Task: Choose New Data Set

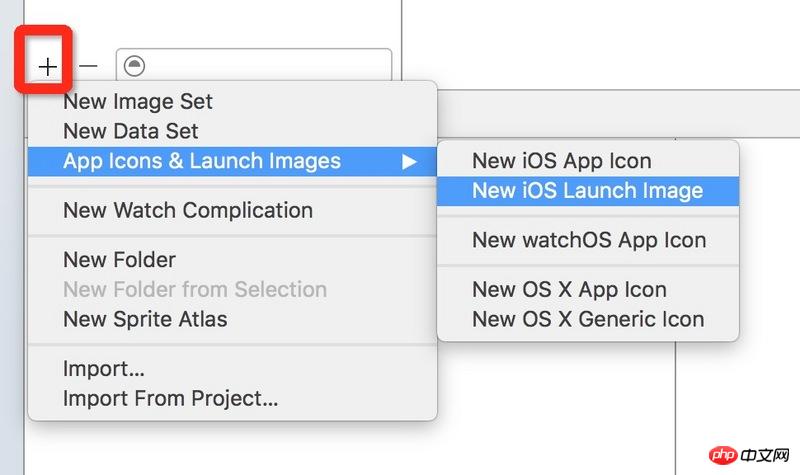Action: pos(131,131)
